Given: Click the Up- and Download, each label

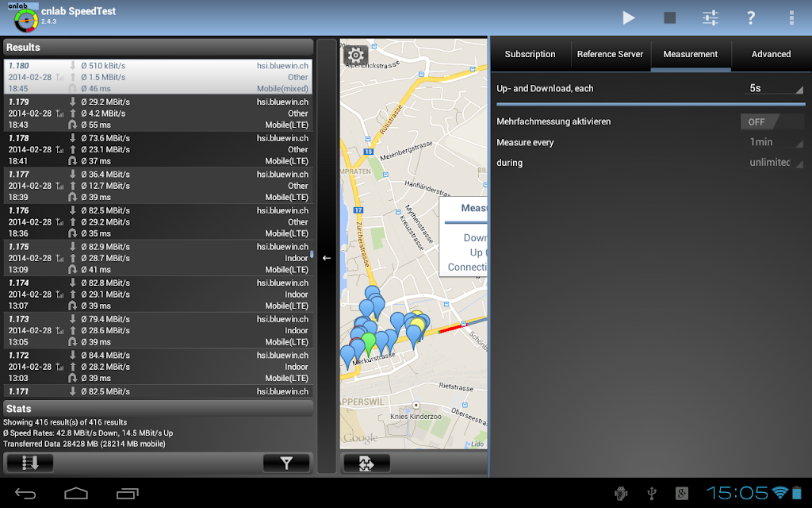Looking at the screenshot, I should pos(545,89).
